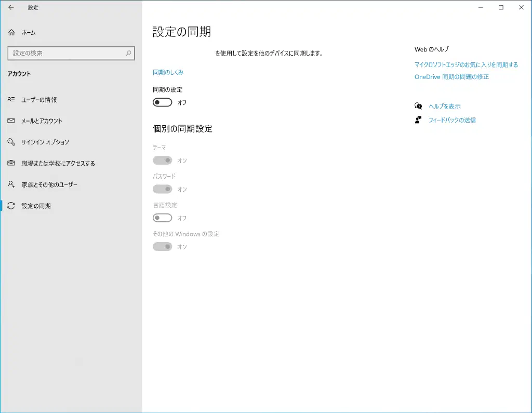Toggle the テーマ sync switch
This screenshot has width=532, height=413.
tap(162, 161)
